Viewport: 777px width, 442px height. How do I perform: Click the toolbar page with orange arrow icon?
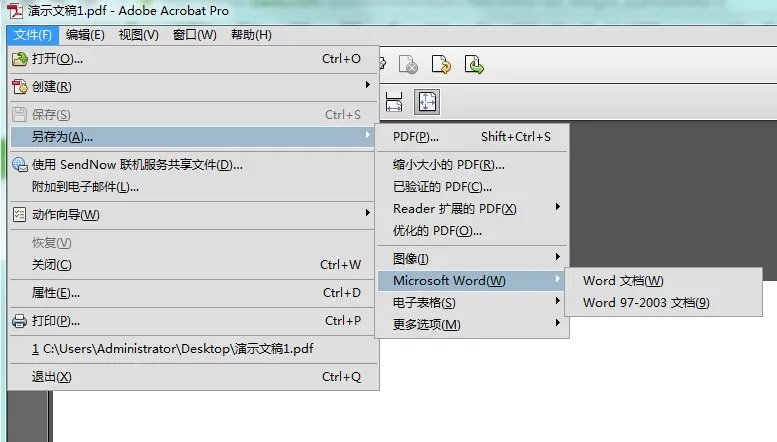point(441,64)
